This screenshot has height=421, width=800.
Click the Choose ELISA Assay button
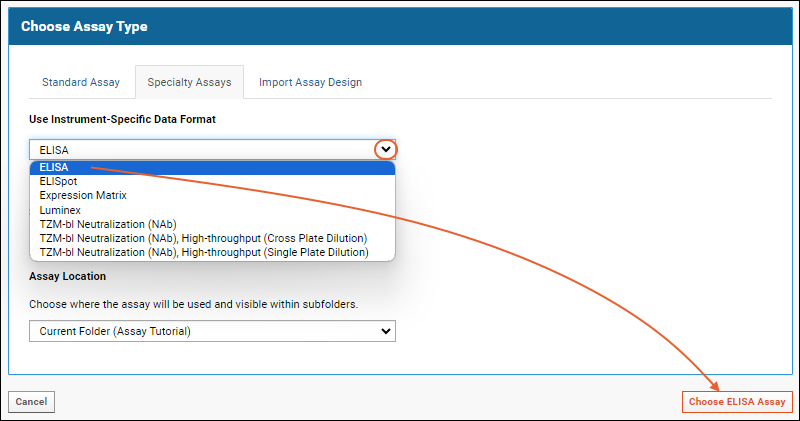click(x=737, y=402)
